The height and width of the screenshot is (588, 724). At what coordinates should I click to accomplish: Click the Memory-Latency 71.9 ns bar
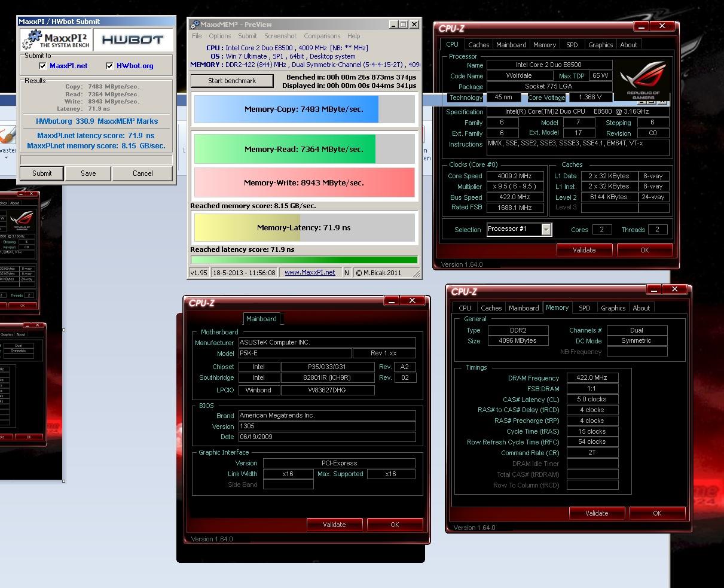tap(304, 228)
